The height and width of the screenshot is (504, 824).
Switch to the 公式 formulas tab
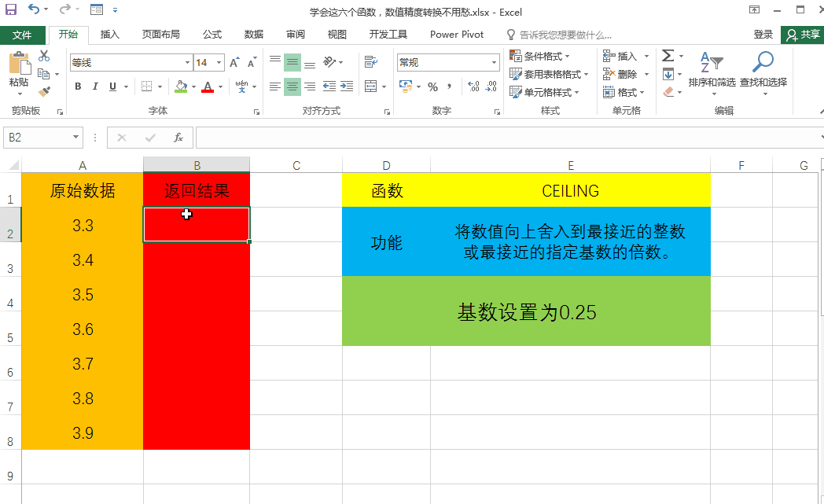pyautogui.click(x=212, y=35)
